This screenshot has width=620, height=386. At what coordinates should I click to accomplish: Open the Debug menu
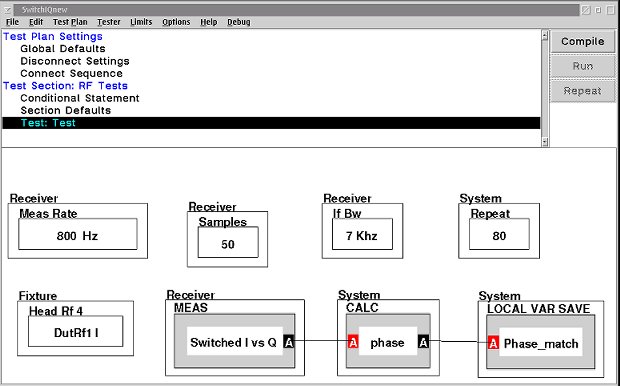[x=238, y=22]
